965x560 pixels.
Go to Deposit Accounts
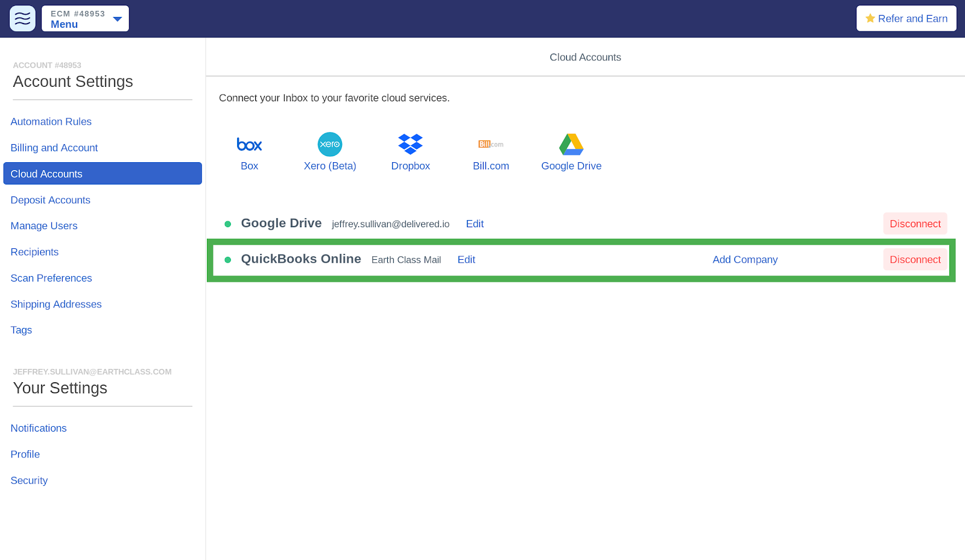pyautogui.click(x=51, y=200)
